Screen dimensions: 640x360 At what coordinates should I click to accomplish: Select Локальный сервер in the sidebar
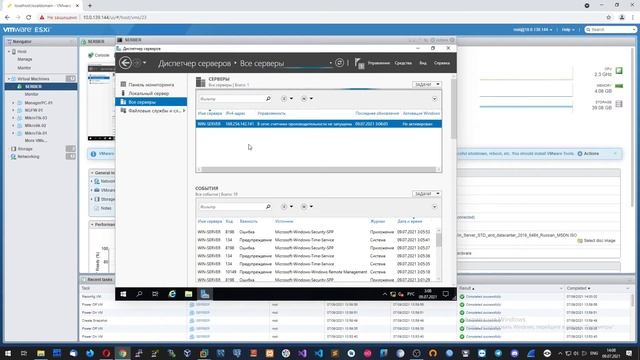149,93
